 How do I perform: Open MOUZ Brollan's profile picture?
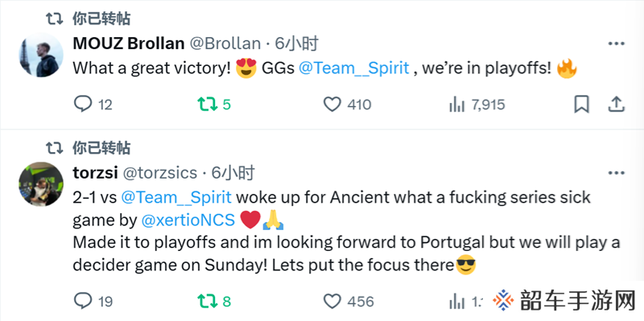(41, 55)
